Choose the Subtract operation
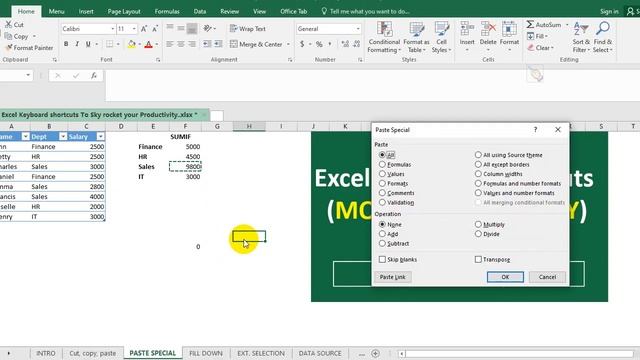 (x=382, y=243)
